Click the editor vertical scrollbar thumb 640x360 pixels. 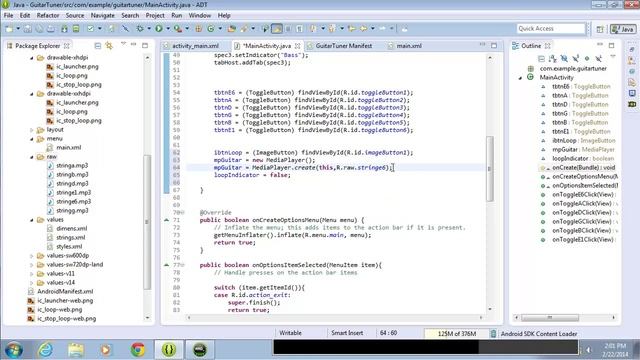[x=490, y=169]
